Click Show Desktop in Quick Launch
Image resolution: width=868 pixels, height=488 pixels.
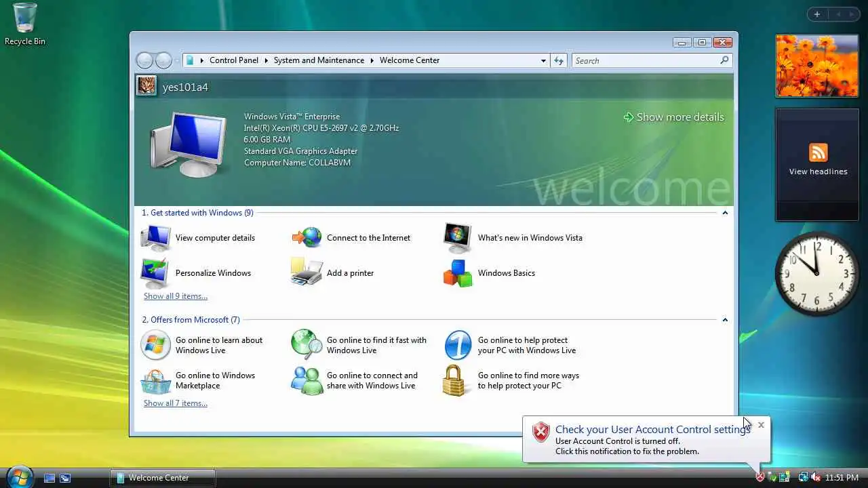pos(50,478)
